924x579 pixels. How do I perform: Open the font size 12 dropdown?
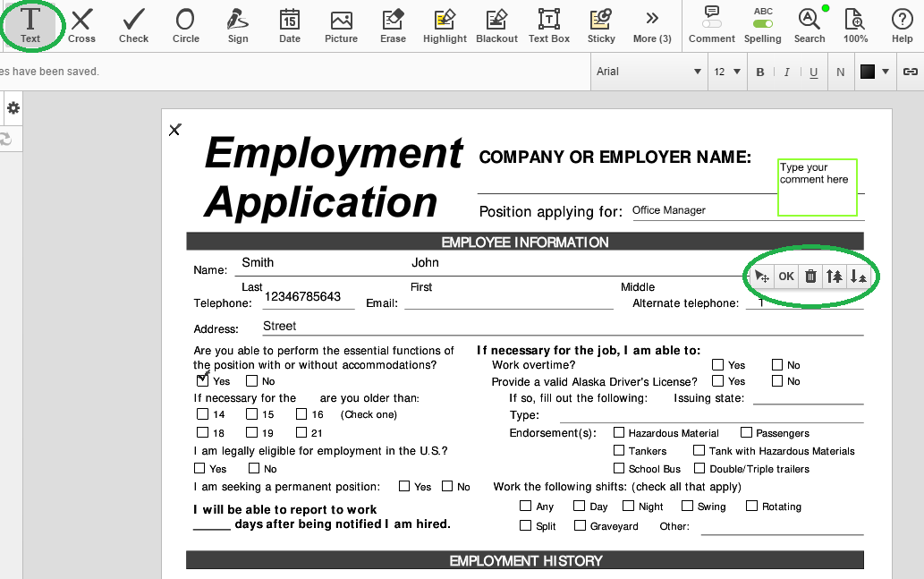(727, 72)
